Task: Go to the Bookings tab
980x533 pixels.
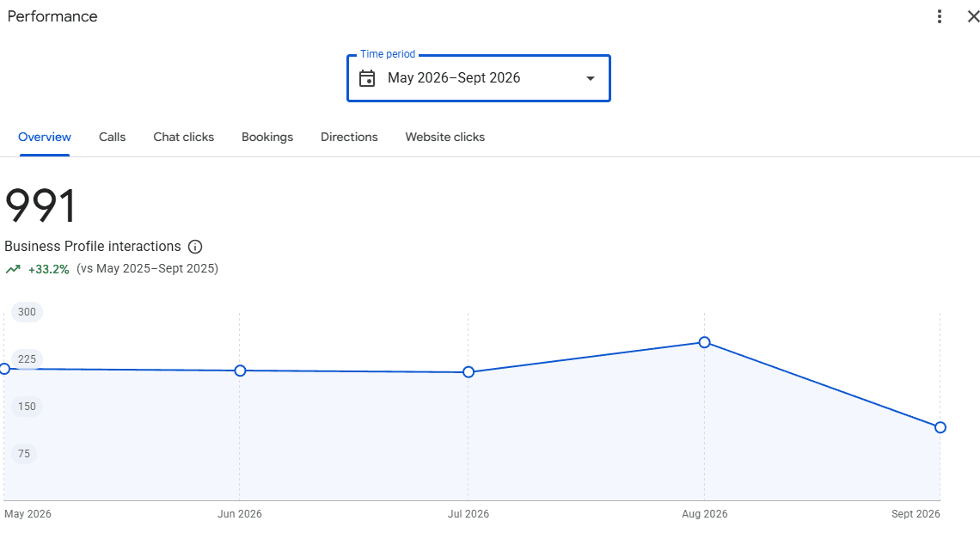Action: coord(267,137)
